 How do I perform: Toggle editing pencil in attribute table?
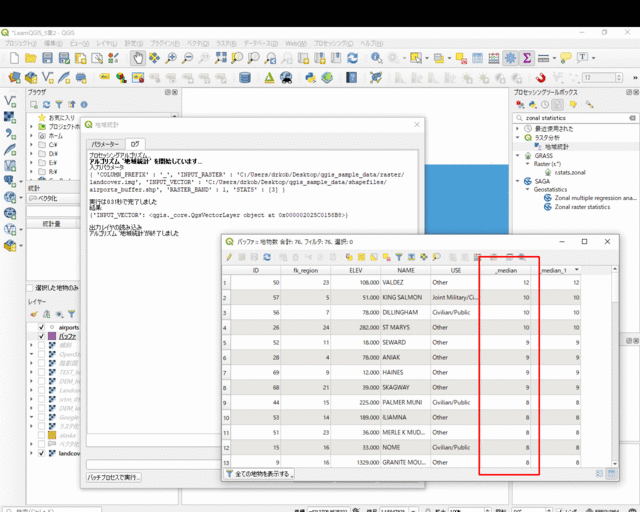[x=229, y=257]
